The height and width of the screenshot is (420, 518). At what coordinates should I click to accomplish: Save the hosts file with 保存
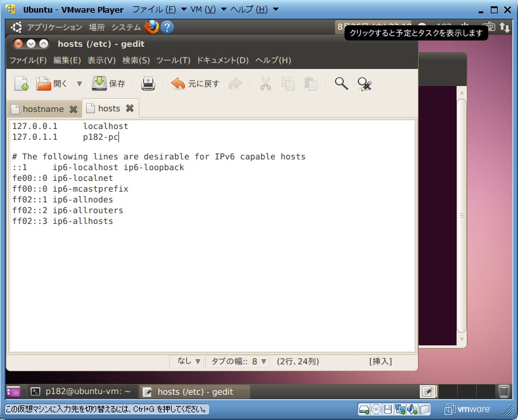(108, 83)
